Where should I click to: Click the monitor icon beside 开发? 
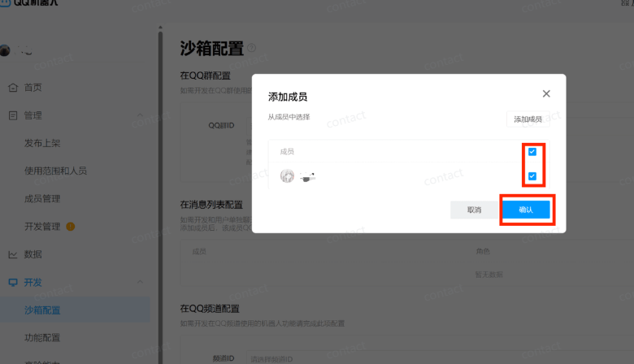tap(13, 283)
